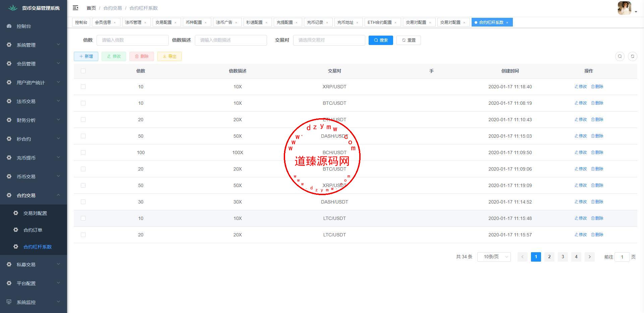This screenshot has height=313, width=644.
Task: Expand the 秒合约 sidebar menu
Action: click(x=34, y=139)
